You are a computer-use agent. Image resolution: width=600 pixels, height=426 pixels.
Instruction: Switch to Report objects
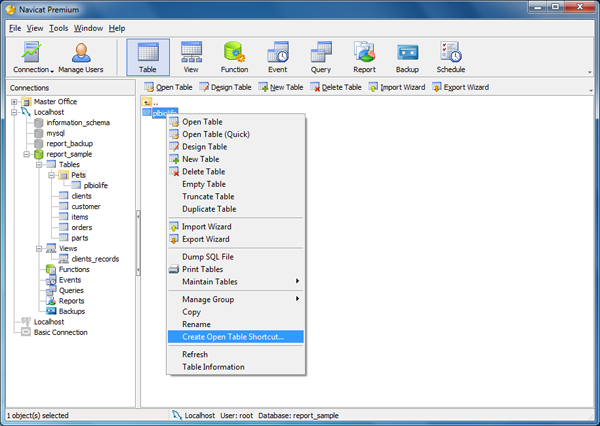tap(364, 57)
